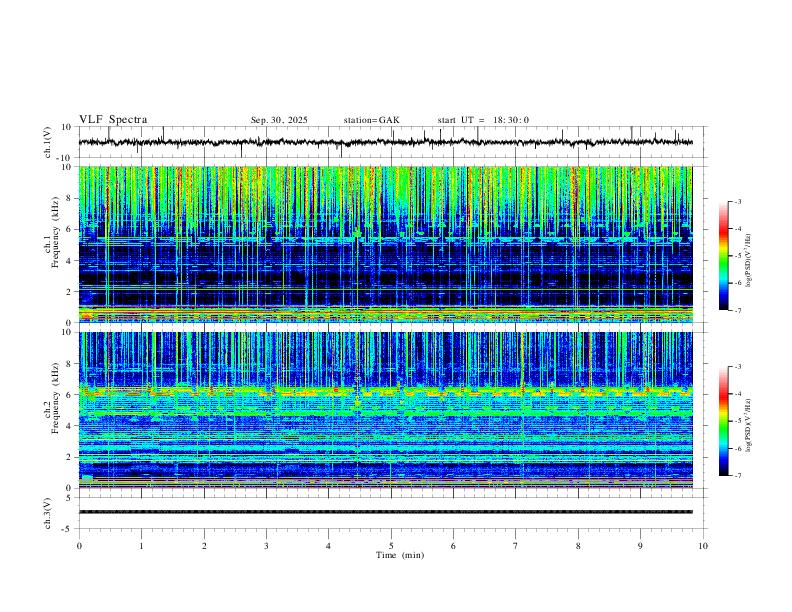Click time-axis tick label "3"
792x612 pixels.
pos(266,546)
